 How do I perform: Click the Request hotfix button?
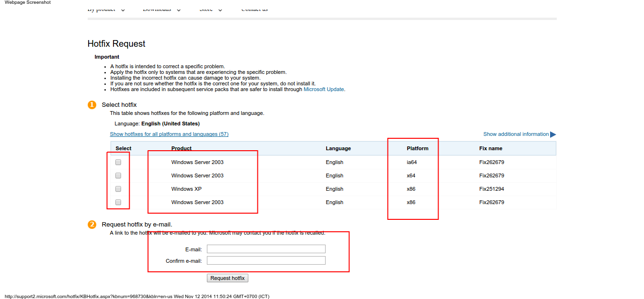(x=227, y=278)
